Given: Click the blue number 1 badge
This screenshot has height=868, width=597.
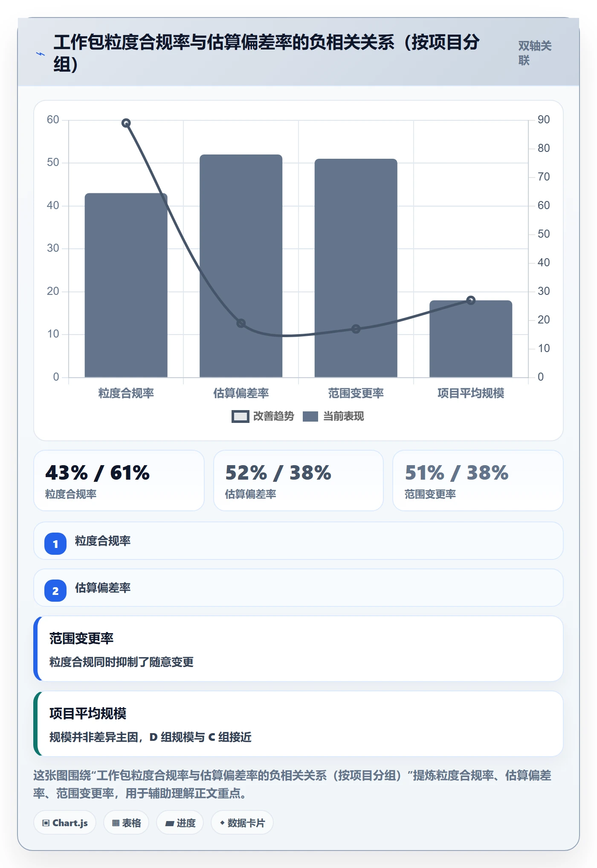Looking at the screenshot, I should point(55,544).
